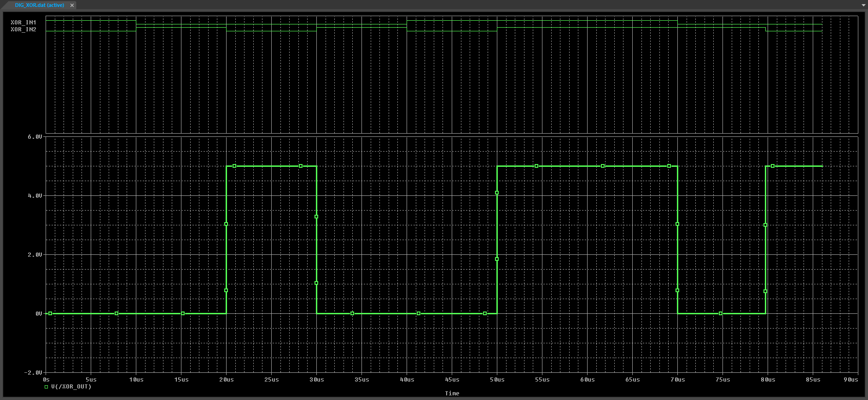Click the 90us x-axis tick label

(851, 380)
